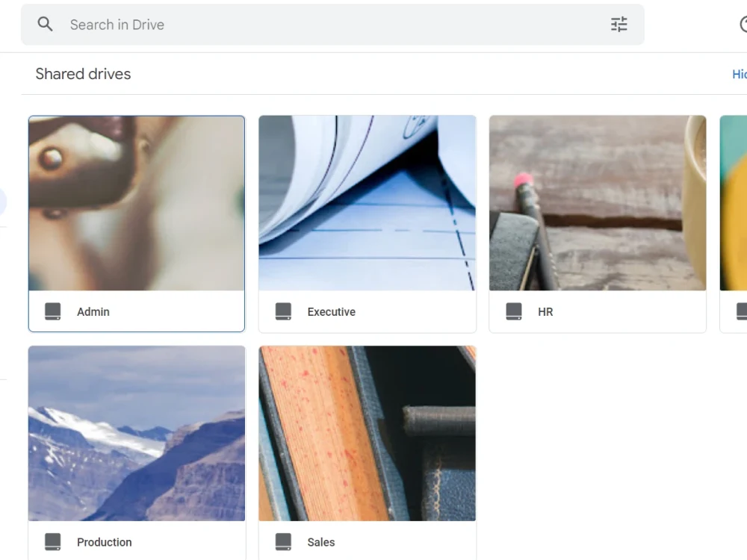
Task: Click the Hide link next to Shared drives
Action: 740,74
